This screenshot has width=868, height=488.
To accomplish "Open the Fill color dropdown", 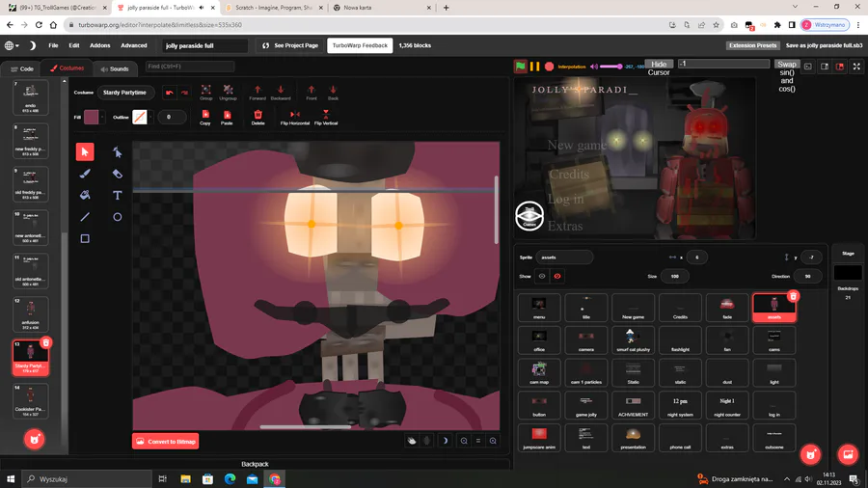I will (102, 117).
